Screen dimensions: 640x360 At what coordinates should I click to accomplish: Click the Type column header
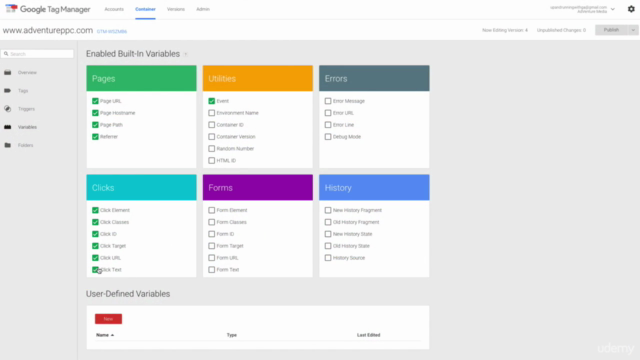point(232,335)
